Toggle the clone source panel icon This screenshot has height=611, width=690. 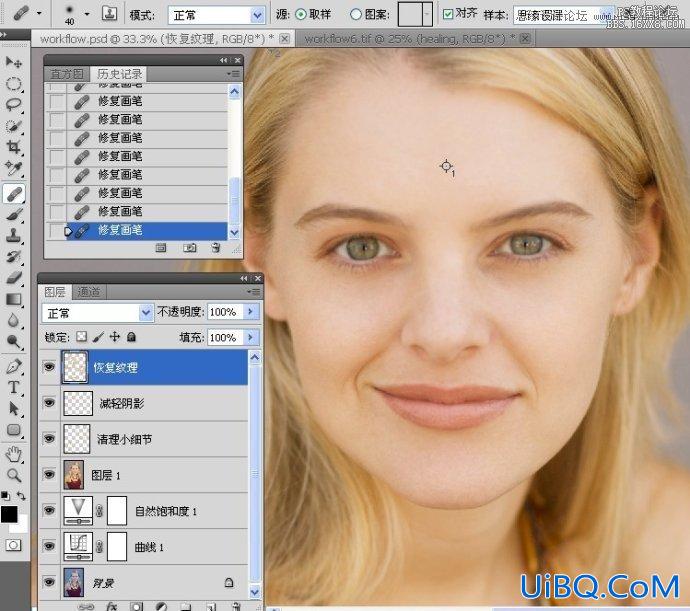coord(109,13)
